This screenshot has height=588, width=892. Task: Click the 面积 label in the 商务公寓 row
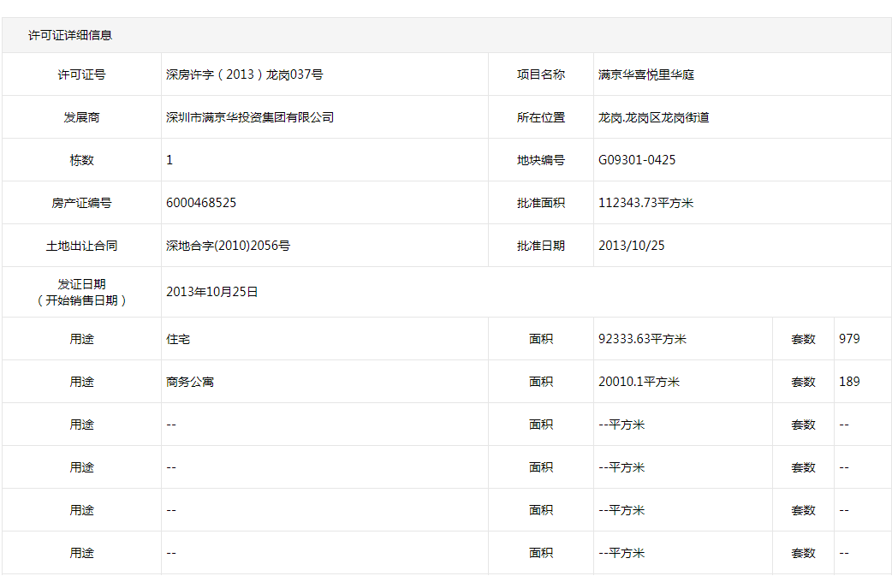click(x=540, y=382)
